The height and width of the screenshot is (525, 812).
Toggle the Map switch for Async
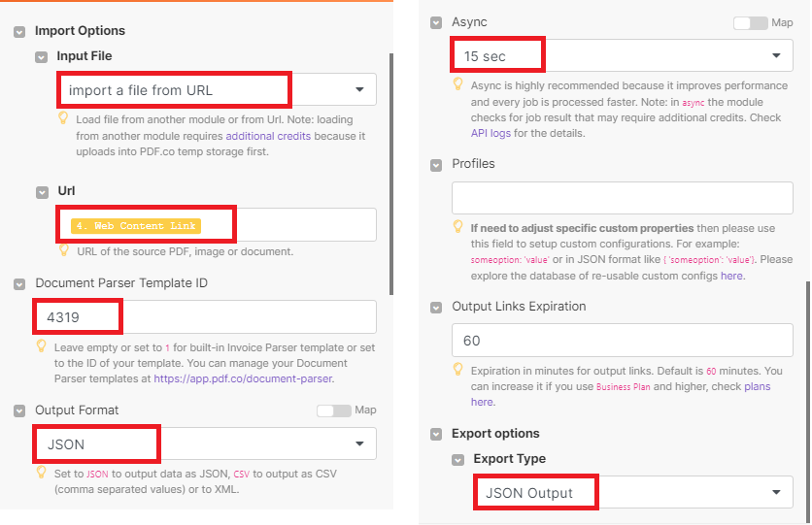click(x=751, y=23)
